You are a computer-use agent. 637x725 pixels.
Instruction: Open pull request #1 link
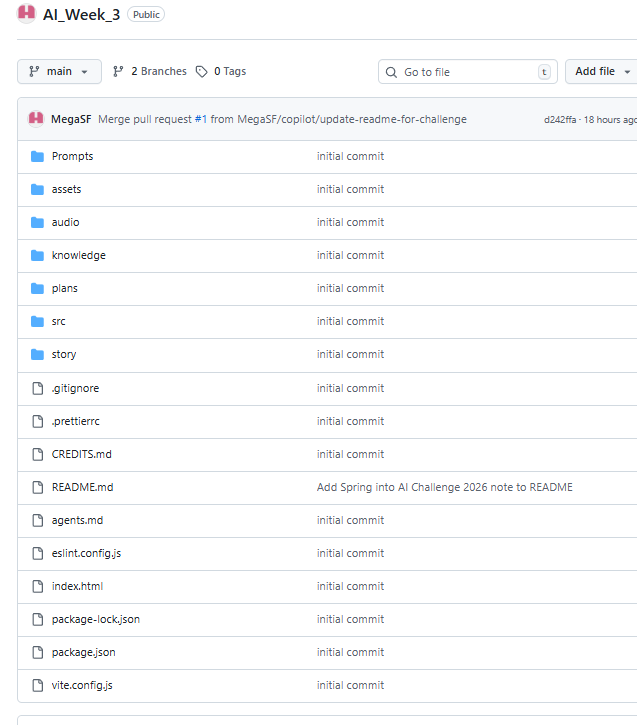point(201,119)
